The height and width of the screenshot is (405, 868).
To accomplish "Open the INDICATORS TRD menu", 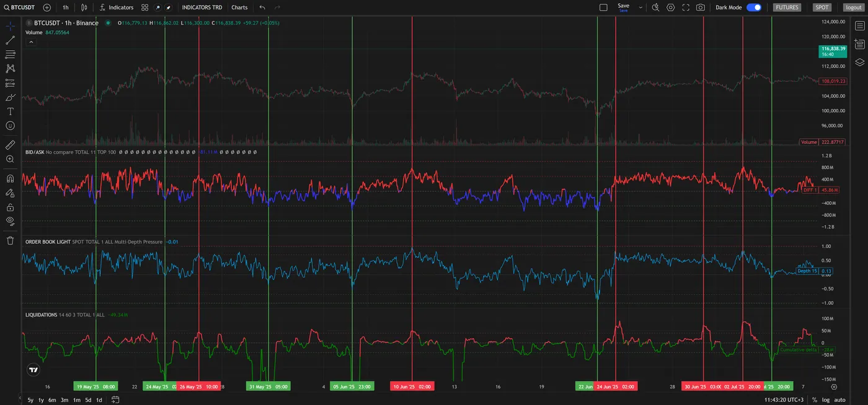I will (202, 7).
